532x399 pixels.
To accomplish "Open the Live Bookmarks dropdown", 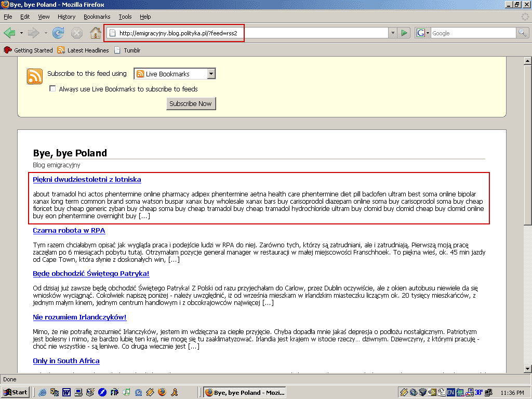I will coord(211,74).
